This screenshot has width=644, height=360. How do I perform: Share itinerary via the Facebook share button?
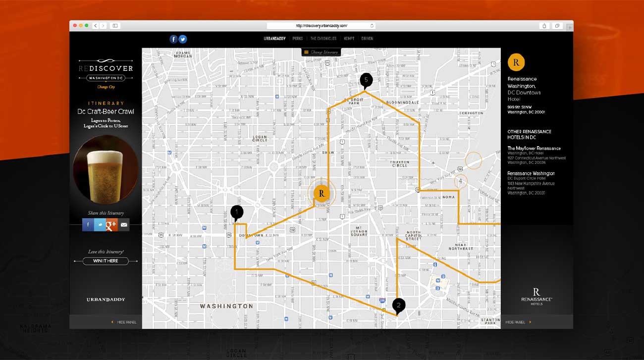(x=88, y=225)
